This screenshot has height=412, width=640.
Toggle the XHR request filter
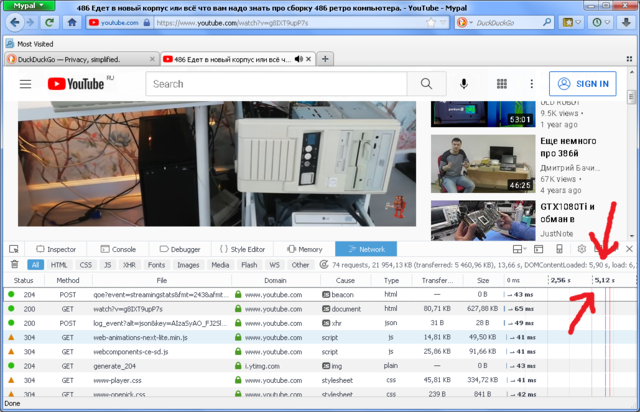point(129,265)
